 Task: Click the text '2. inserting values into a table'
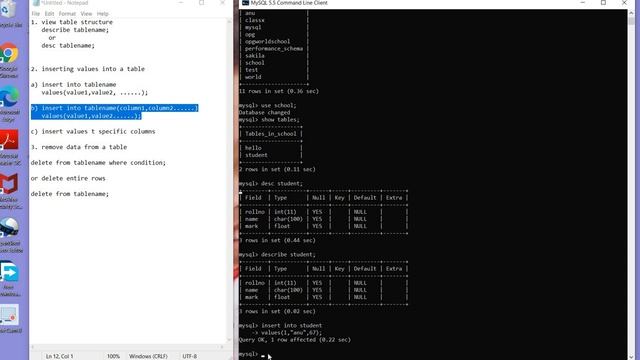88,69
